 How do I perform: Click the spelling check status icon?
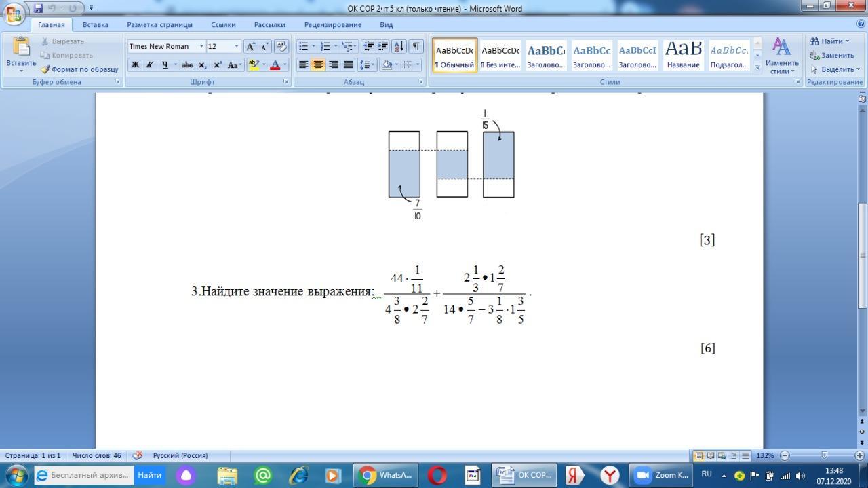[x=138, y=455]
